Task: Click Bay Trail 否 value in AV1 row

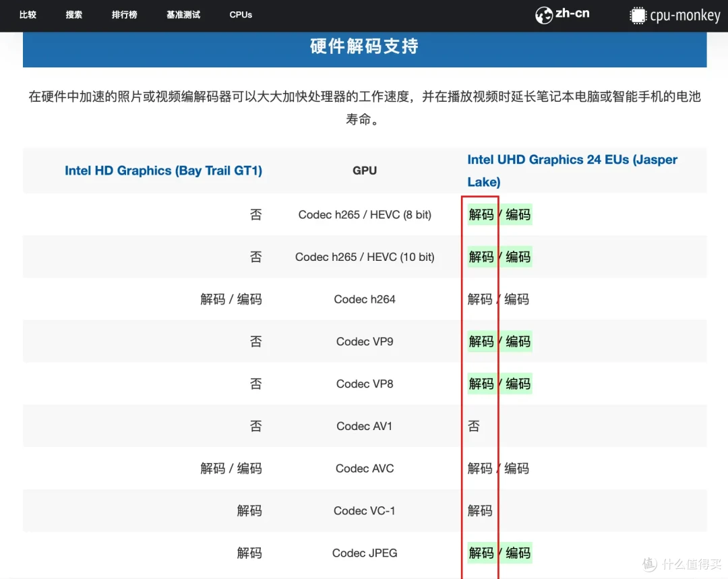Action: point(256,426)
